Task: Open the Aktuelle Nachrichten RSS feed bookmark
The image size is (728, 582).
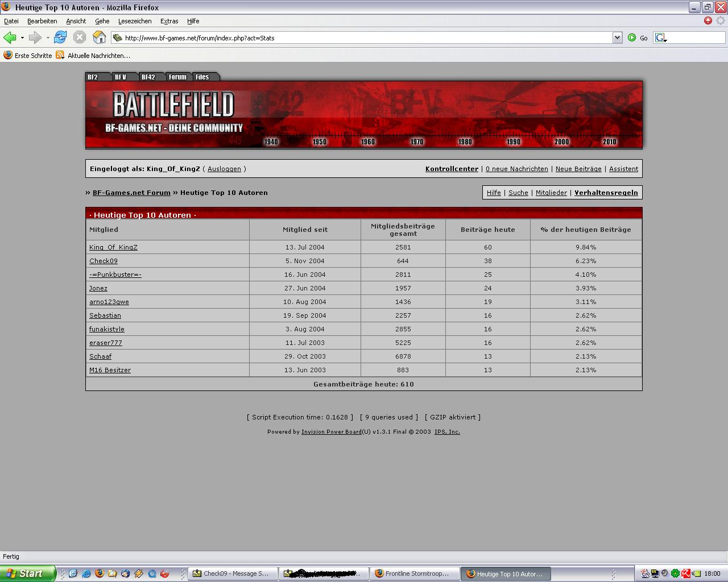Action: click(x=93, y=55)
